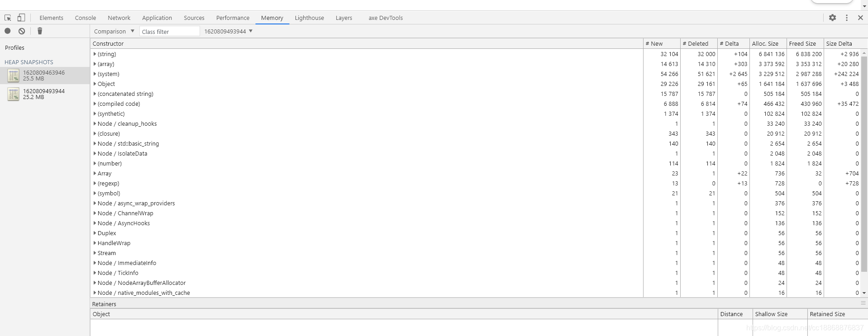This screenshot has height=336, width=868.
Task: Open the DevTools three-dot menu
Action: pyautogui.click(x=846, y=18)
